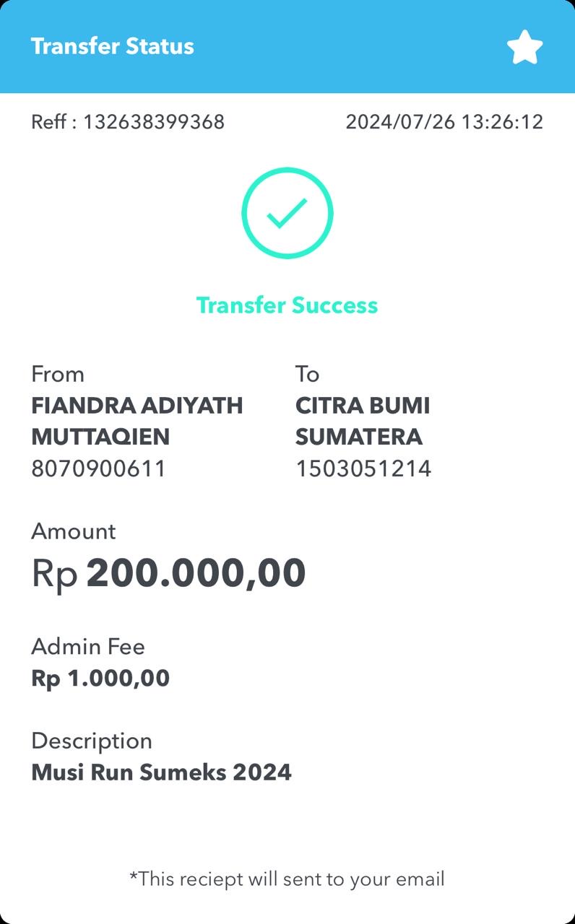Click the From label
Screen dimensions: 575x924
[x=58, y=375]
